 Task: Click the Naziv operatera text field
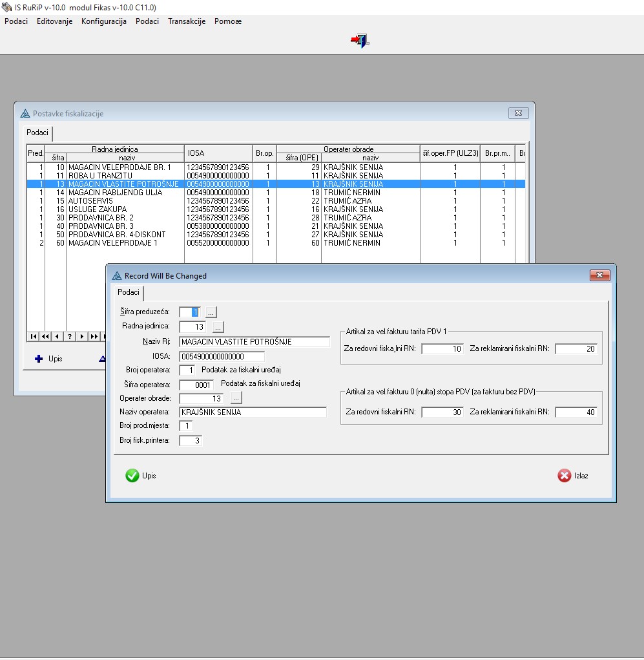[x=253, y=412]
